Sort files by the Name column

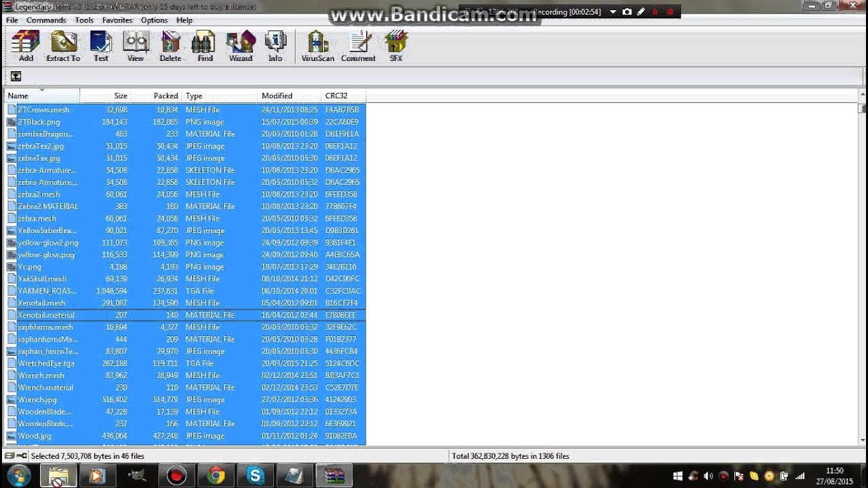click(42, 96)
